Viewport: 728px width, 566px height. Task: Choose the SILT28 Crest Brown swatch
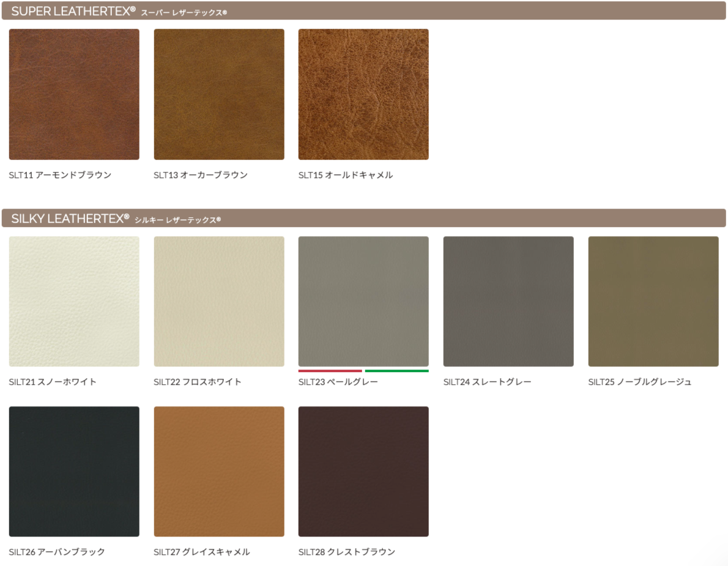pos(363,471)
